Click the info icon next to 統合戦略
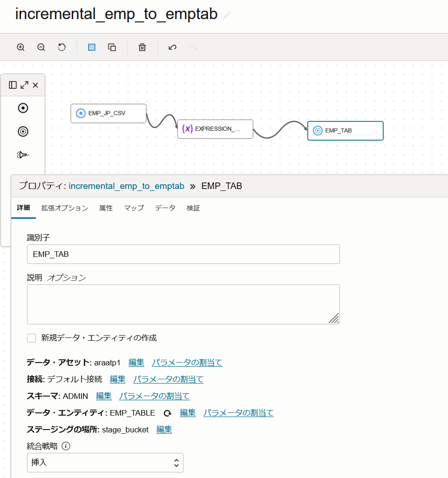This screenshot has height=478, width=448. (66, 446)
